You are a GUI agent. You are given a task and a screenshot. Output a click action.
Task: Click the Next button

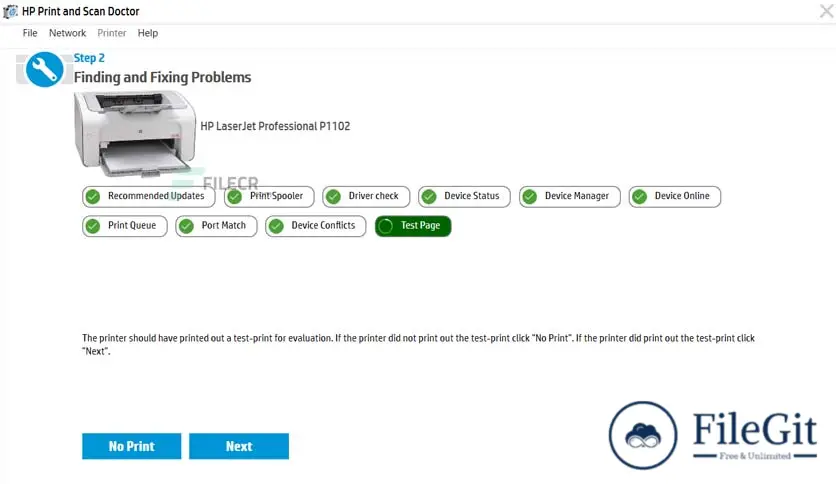click(239, 446)
